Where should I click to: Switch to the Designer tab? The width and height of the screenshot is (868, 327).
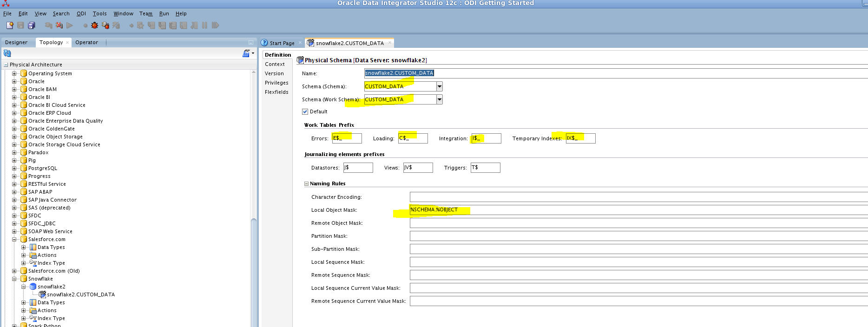(x=16, y=42)
